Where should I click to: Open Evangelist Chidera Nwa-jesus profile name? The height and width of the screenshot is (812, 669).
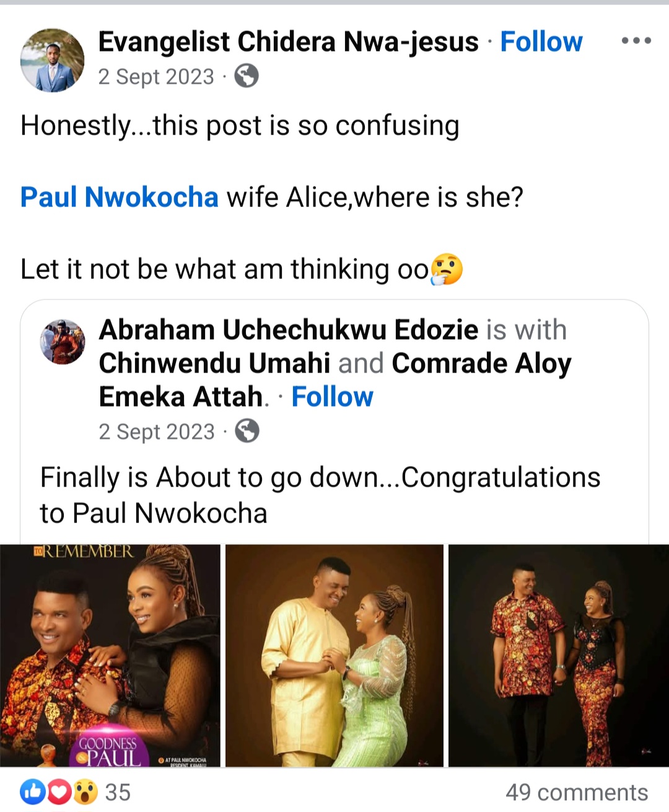288,42
